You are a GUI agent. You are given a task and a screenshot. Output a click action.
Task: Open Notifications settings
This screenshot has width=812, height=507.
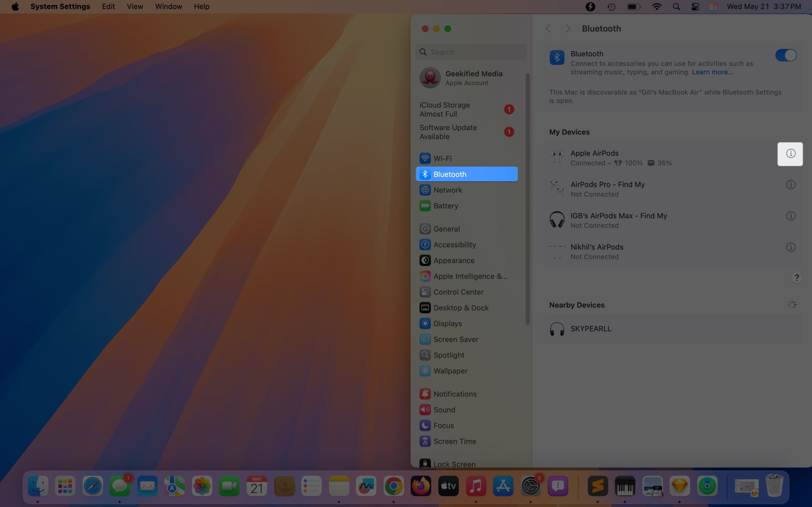(x=455, y=394)
